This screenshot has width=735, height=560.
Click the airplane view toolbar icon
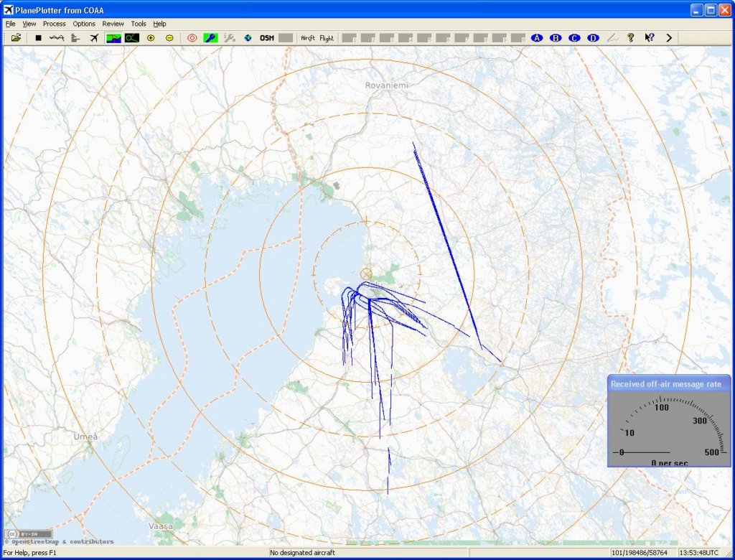click(94, 38)
